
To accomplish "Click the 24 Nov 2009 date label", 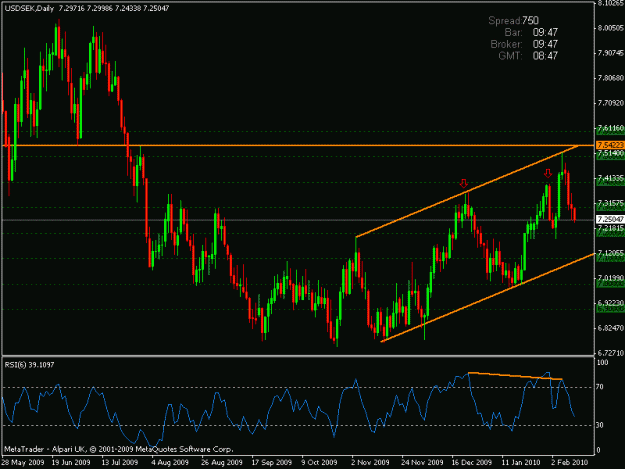I will point(422,463).
